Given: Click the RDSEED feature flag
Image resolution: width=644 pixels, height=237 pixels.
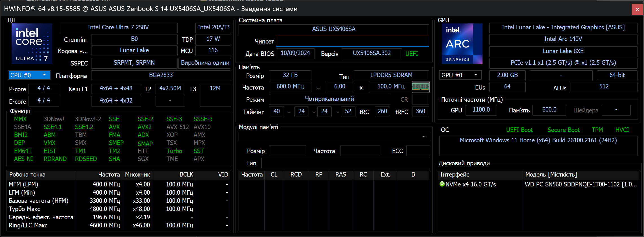Looking at the screenshot, I should click(x=86, y=159).
